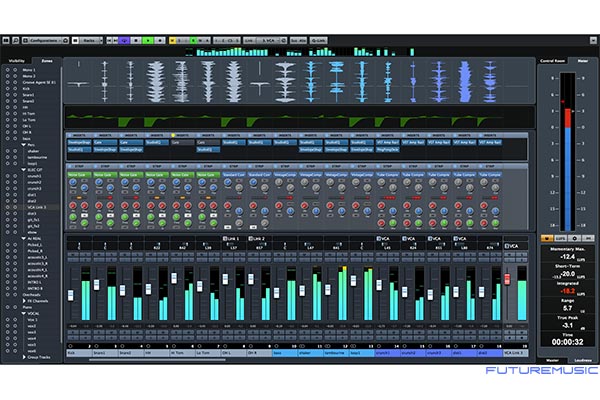
Task: Click the small icon right of Configurations
Action: click(x=65, y=40)
